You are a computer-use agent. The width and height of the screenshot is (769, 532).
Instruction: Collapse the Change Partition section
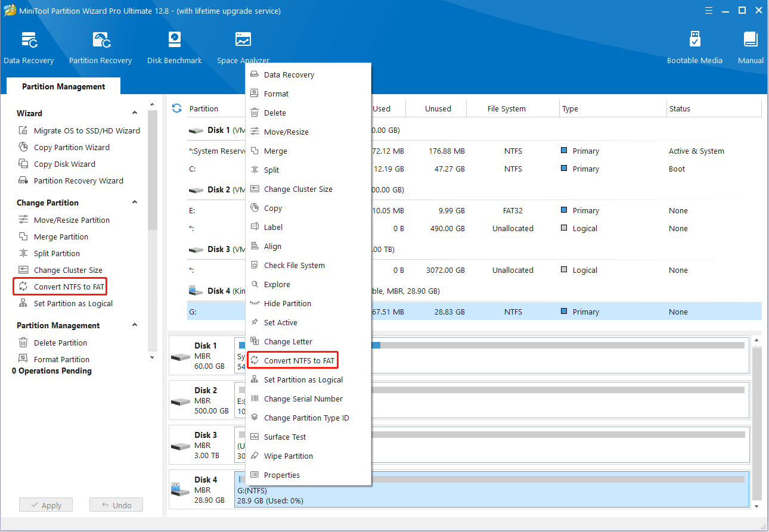click(135, 203)
